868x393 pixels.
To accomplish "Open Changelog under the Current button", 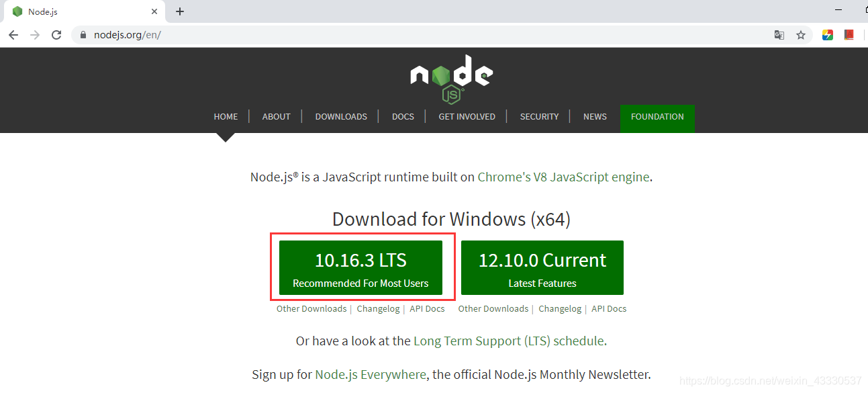I will [560, 309].
